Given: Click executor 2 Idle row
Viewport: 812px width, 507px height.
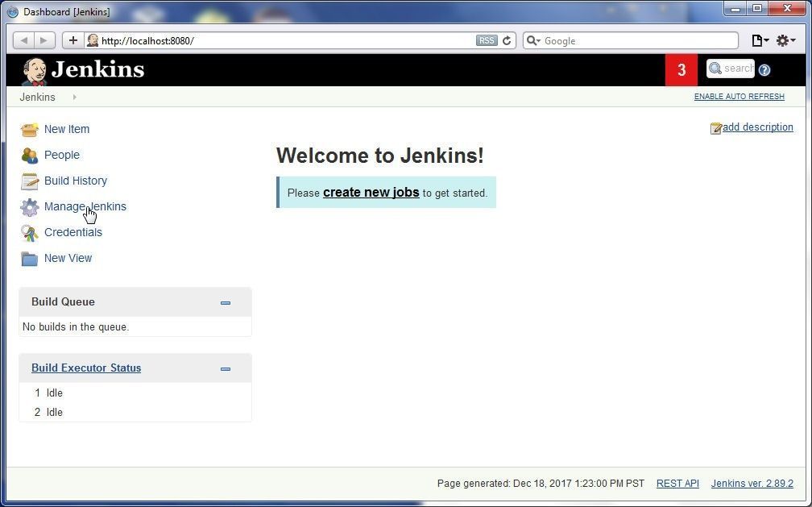Looking at the screenshot, I should coord(135,412).
